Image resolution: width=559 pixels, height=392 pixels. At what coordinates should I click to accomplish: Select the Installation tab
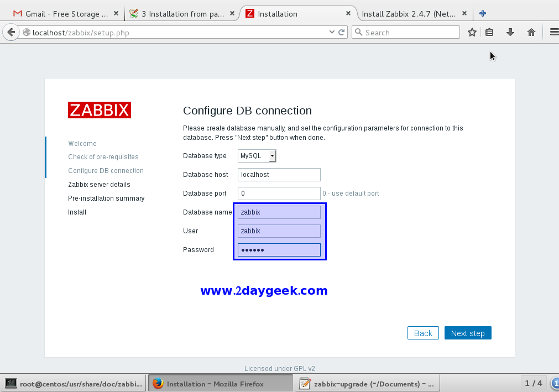(x=297, y=13)
